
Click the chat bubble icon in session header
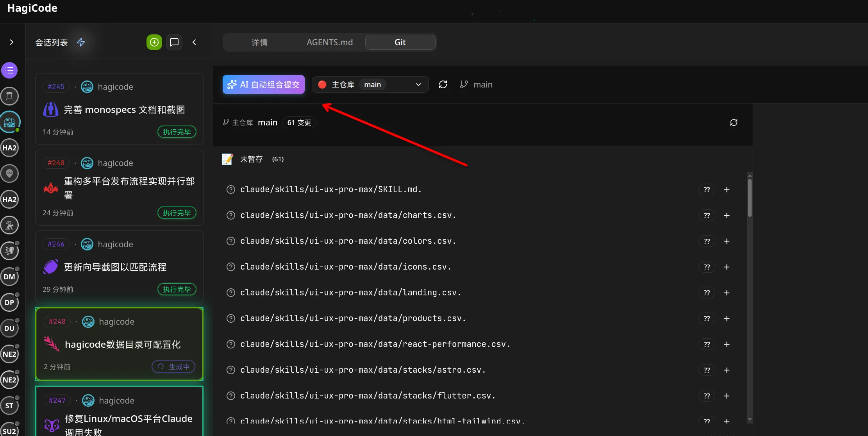(174, 42)
